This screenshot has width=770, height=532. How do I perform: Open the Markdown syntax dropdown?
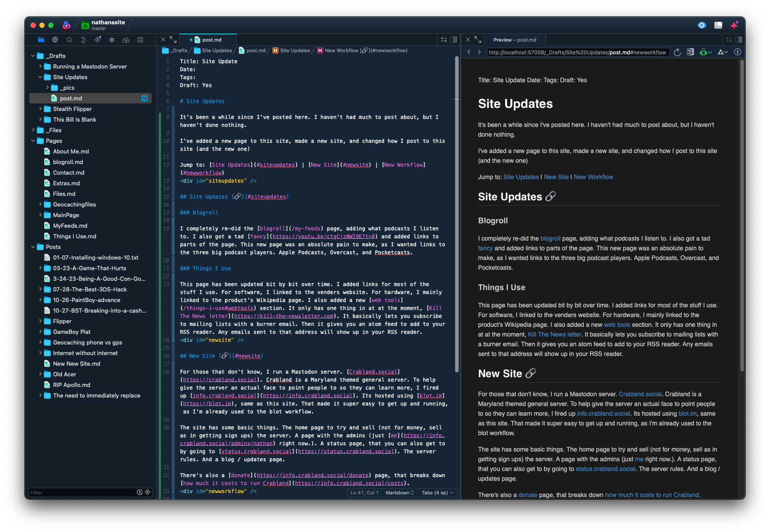click(x=399, y=493)
